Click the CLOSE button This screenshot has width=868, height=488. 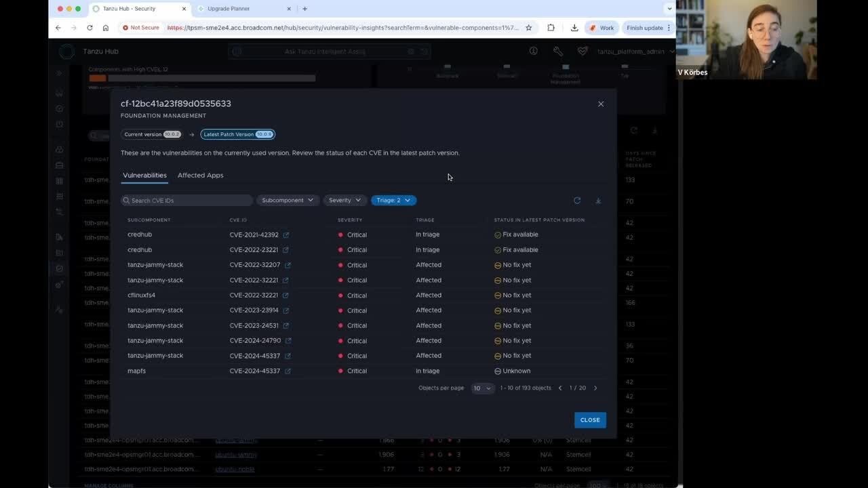590,420
